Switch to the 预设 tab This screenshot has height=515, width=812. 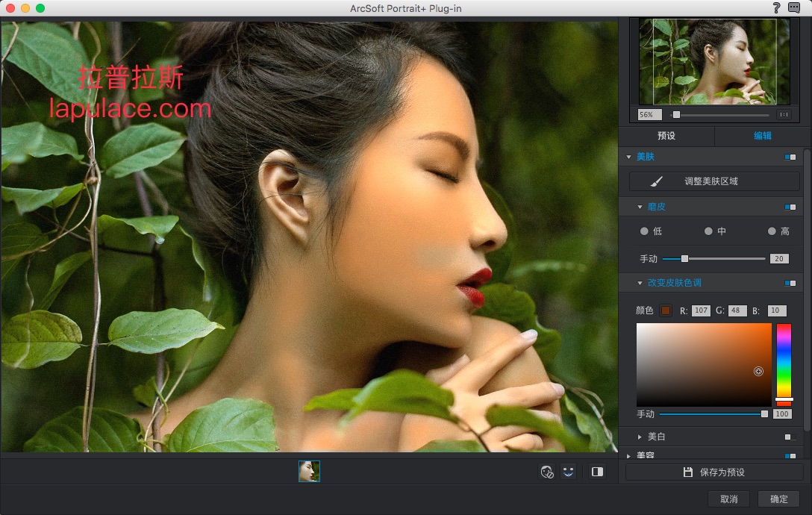coord(666,136)
